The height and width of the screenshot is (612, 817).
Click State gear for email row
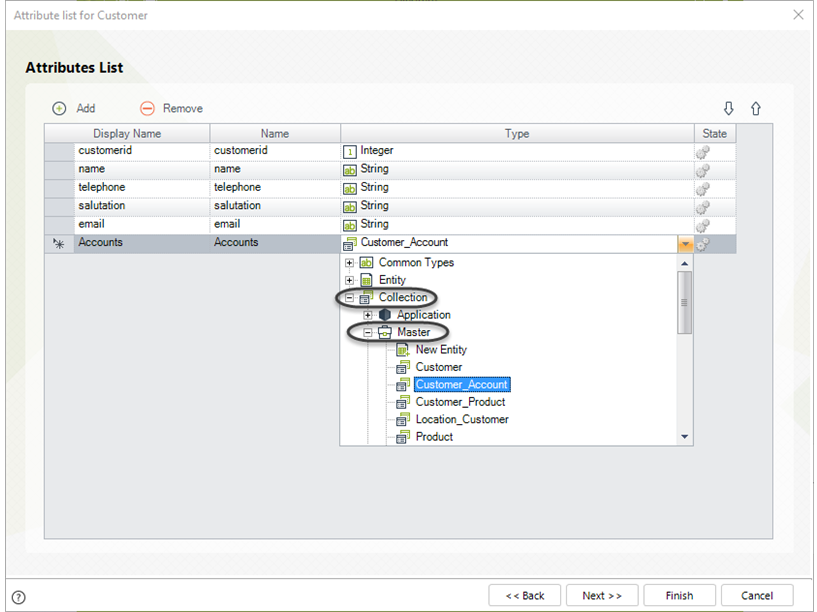pos(703,226)
